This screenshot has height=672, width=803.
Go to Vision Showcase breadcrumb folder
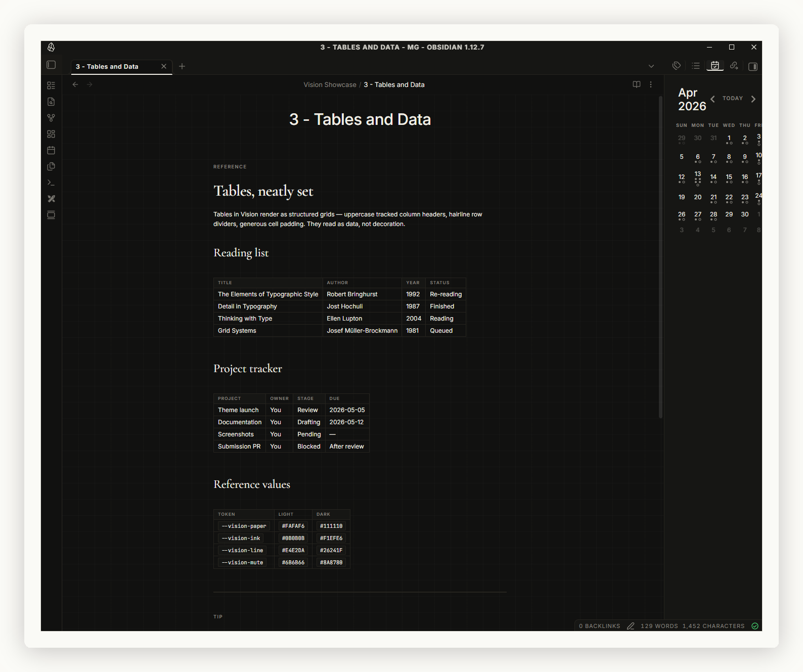330,84
